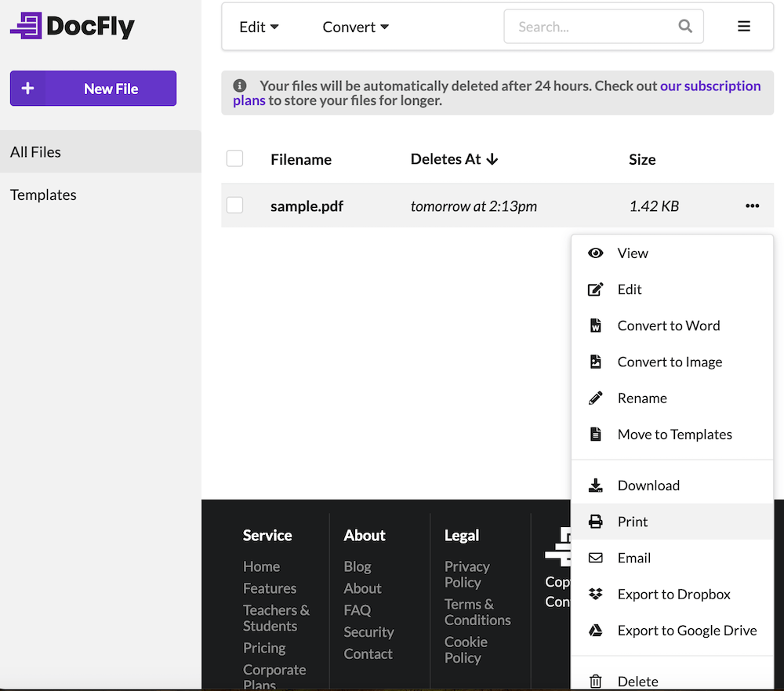Viewport: 784px width, 691px height.
Task: Sort by the Filename column header
Action: [x=301, y=159]
